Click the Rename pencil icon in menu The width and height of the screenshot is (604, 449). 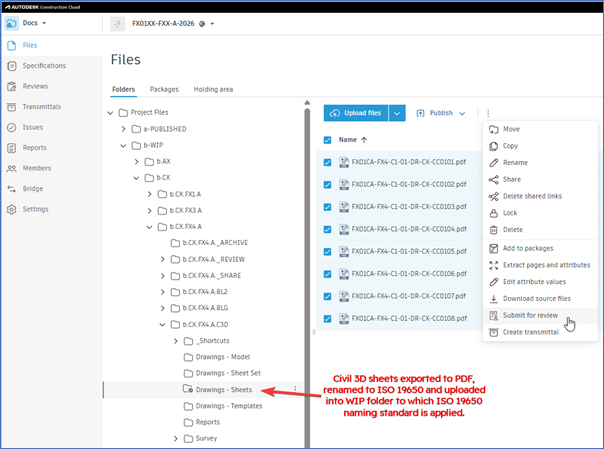[x=493, y=163]
